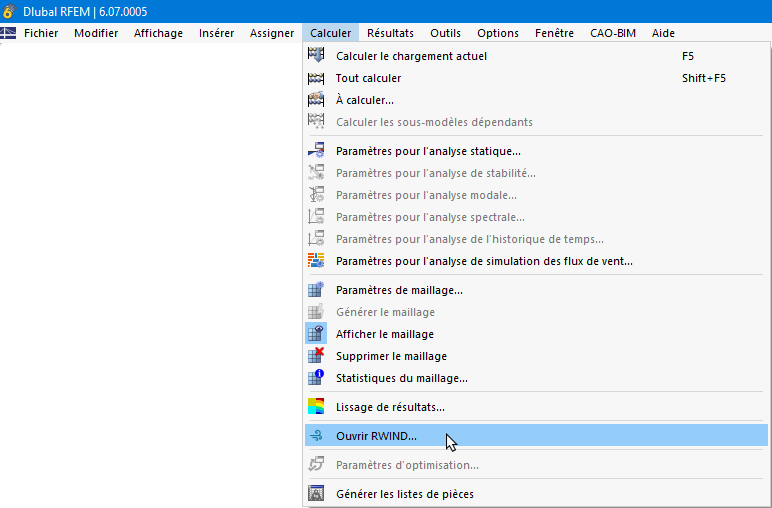The width and height of the screenshot is (772, 508).
Task: Click the Lissage de résultats color icon
Action: tap(316, 407)
